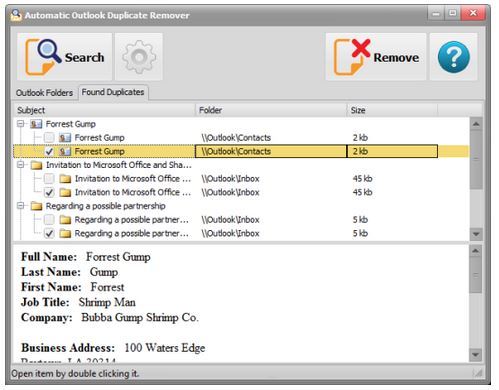The width and height of the screenshot is (499, 390).
Task: Switch to the Outlook Folders tab
Action: 44,93
